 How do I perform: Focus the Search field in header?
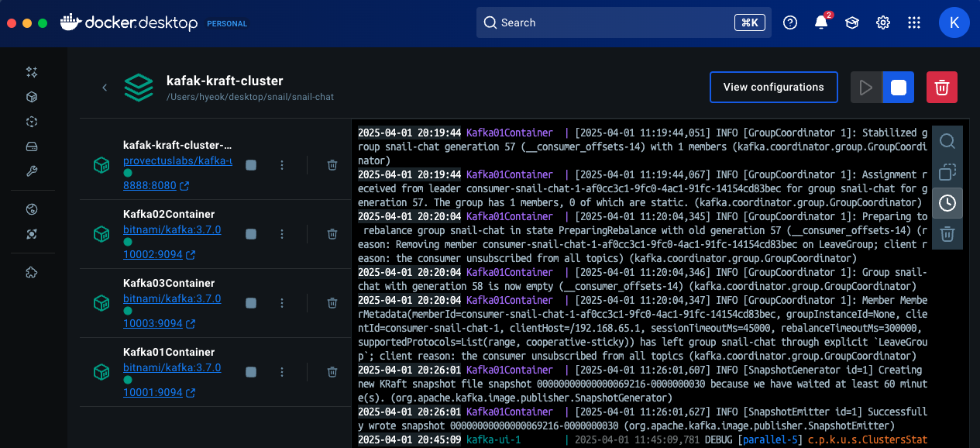point(624,22)
